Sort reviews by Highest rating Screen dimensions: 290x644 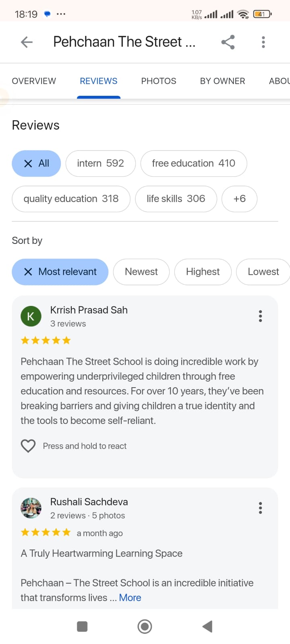click(x=203, y=272)
